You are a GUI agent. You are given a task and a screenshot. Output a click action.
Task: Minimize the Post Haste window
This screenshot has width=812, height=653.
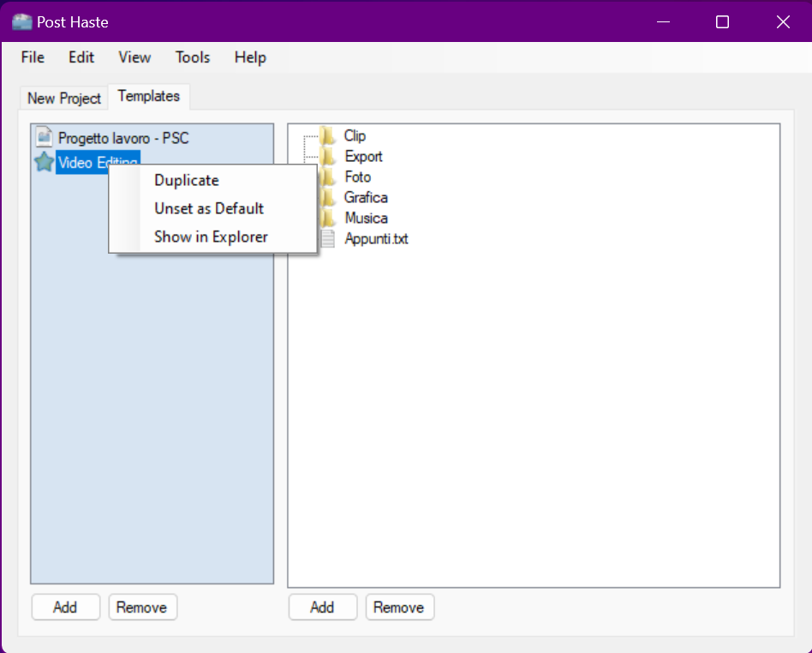click(663, 21)
